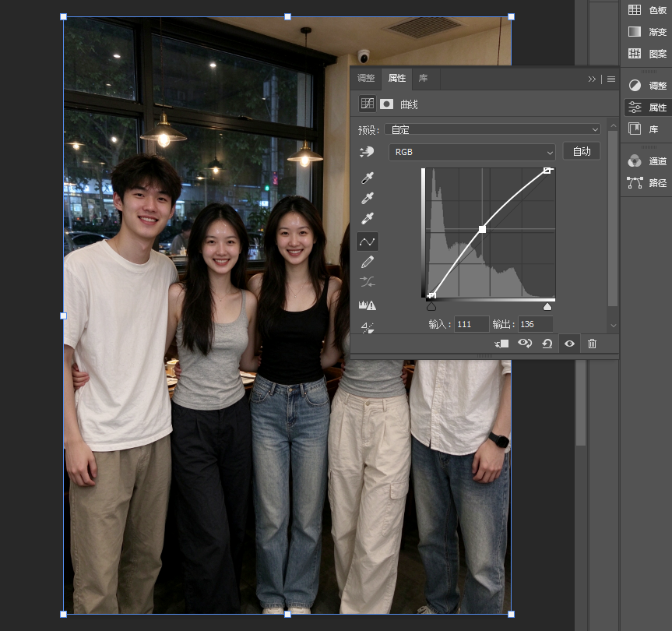Click the properties panel scroll-up arrow
672x631 pixels.
click(614, 125)
